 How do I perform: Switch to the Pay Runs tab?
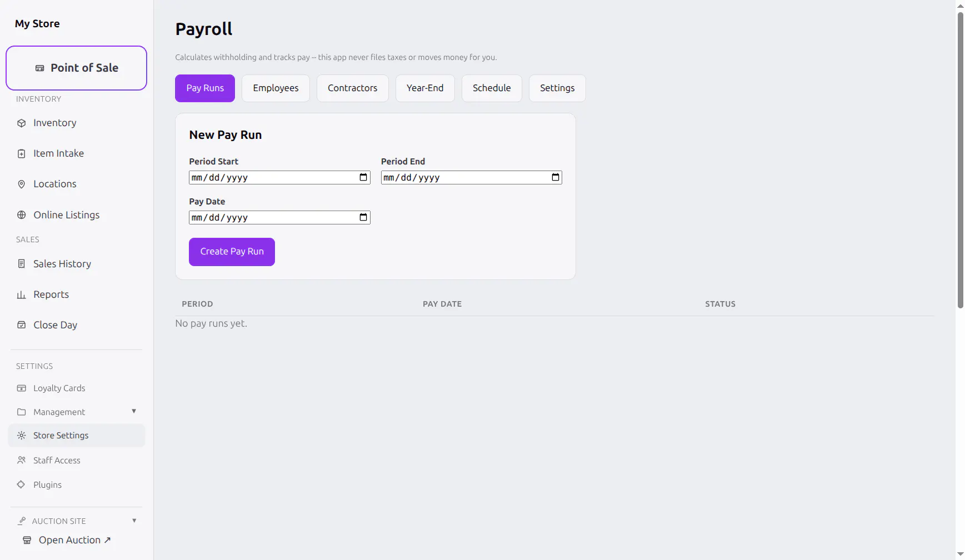click(x=205, y=88)
